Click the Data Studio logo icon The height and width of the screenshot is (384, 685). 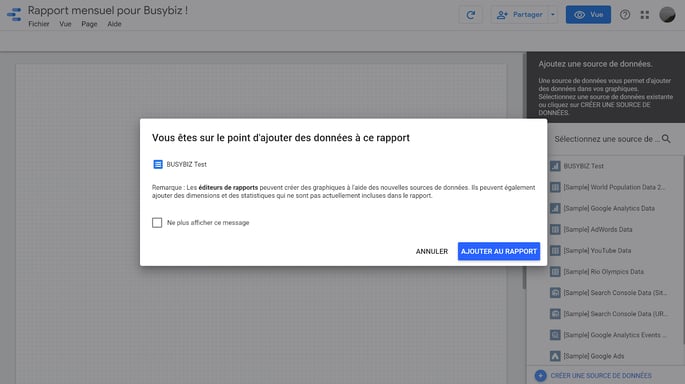point(14,14)
